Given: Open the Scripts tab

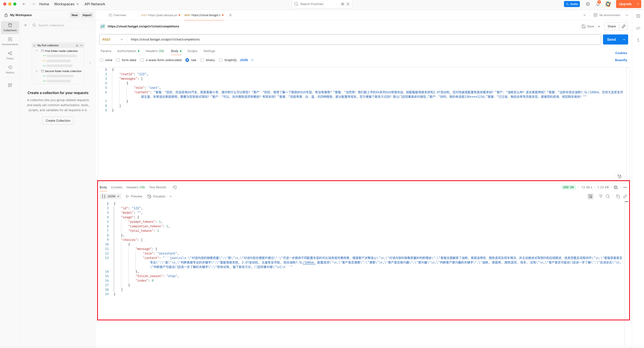Looking at the screenshot, I should 192,51.
